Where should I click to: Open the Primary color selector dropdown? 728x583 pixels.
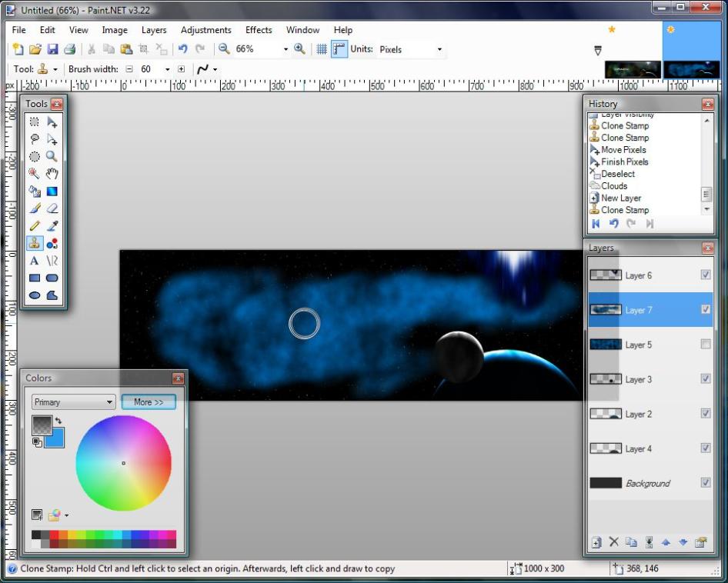(x=73, y=402)
